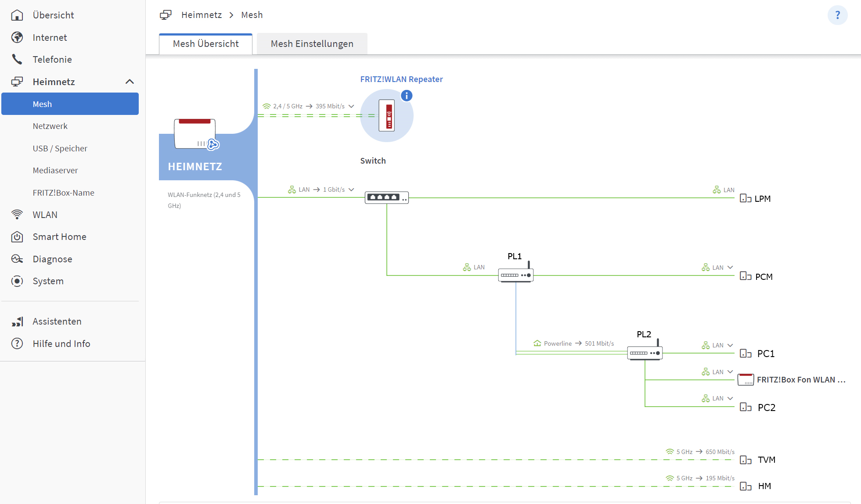Click the PL1 powerline adapter icon
Image resolution: width=861 pixels, height=504 pixels.
coord(515,275)
